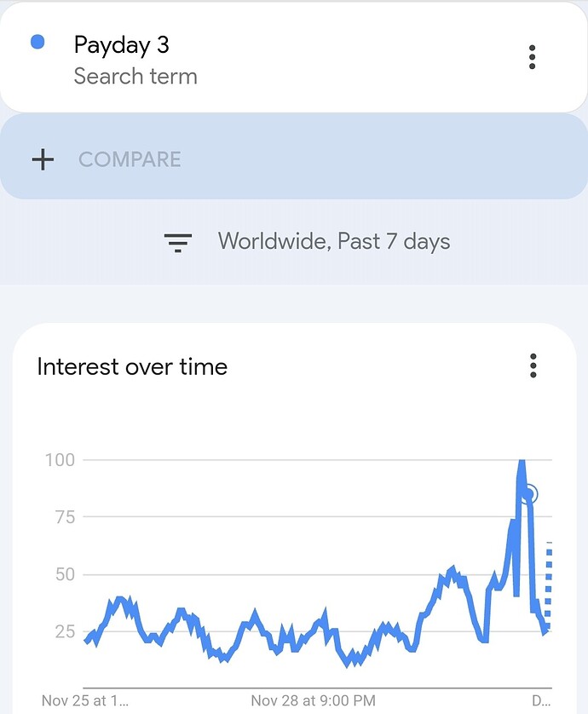Open the Interest over time card options menu

point(533,366)
